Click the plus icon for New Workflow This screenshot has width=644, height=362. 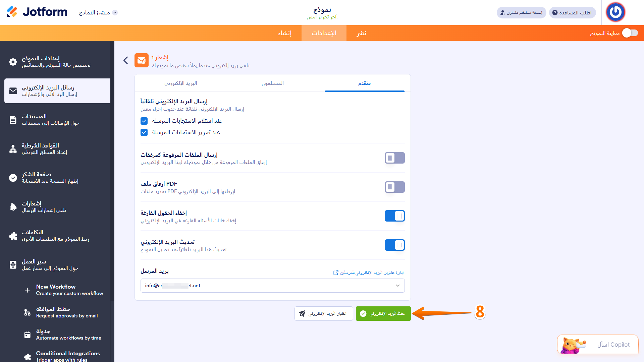28,290
